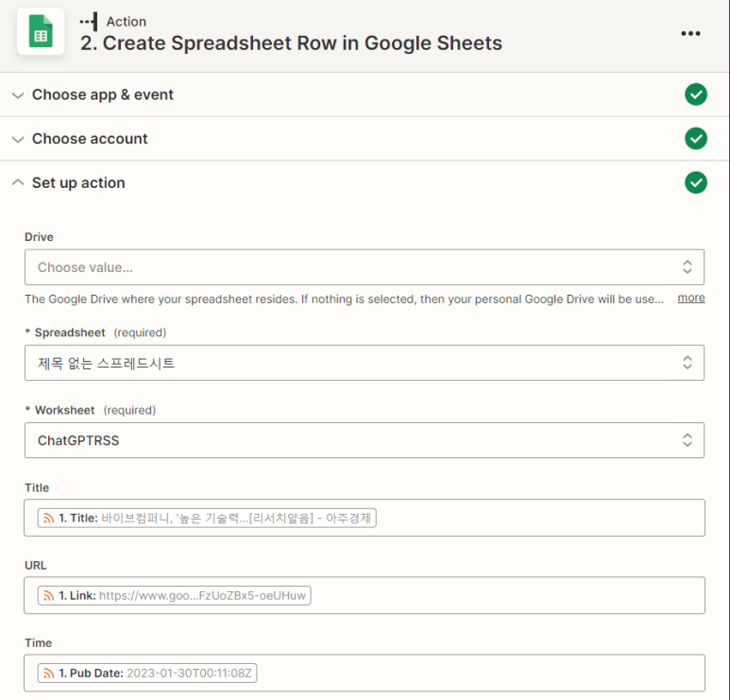This screenshot has height=700, width=730.
Task: Click the Title input field
Action: point(365,518)
